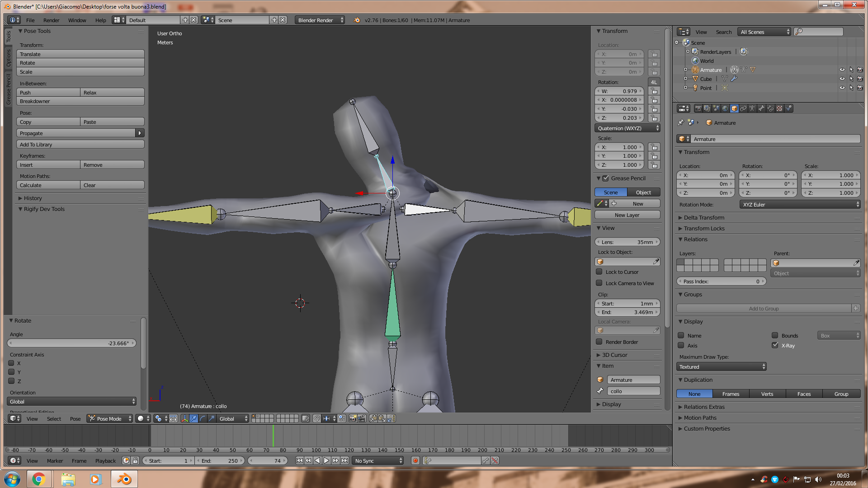
Task: Select the translate manipulator arrow icon
Action: 193,418
